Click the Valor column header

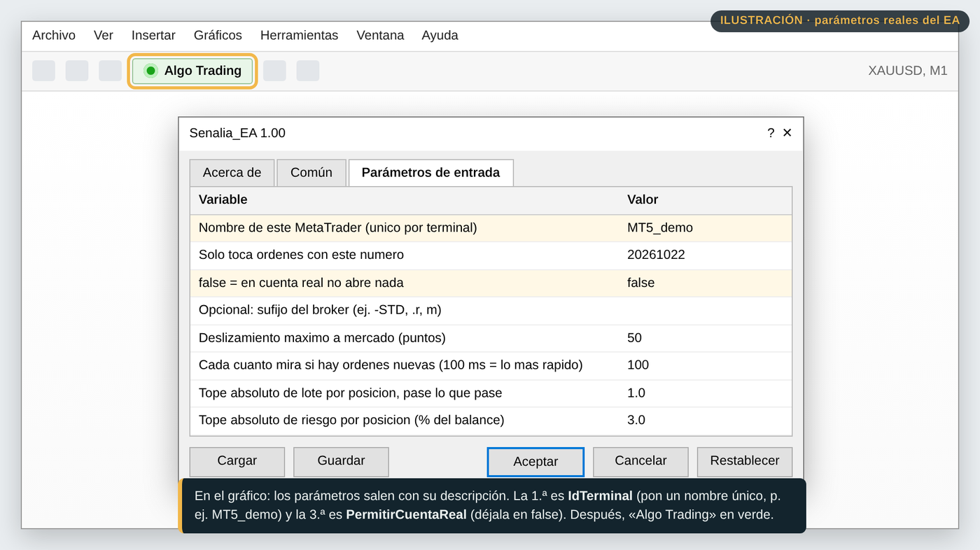(x=643, y=199)
